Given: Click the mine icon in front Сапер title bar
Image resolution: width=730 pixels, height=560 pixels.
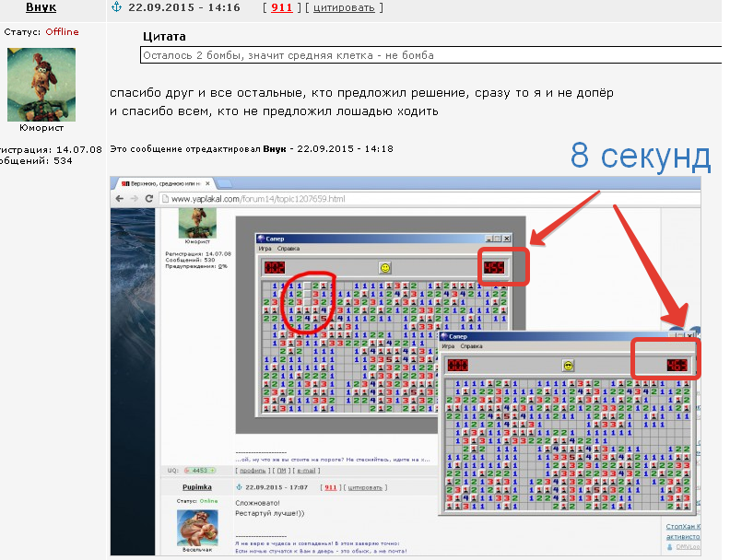Looking at the screenshot, I should [x=444, y=336].
